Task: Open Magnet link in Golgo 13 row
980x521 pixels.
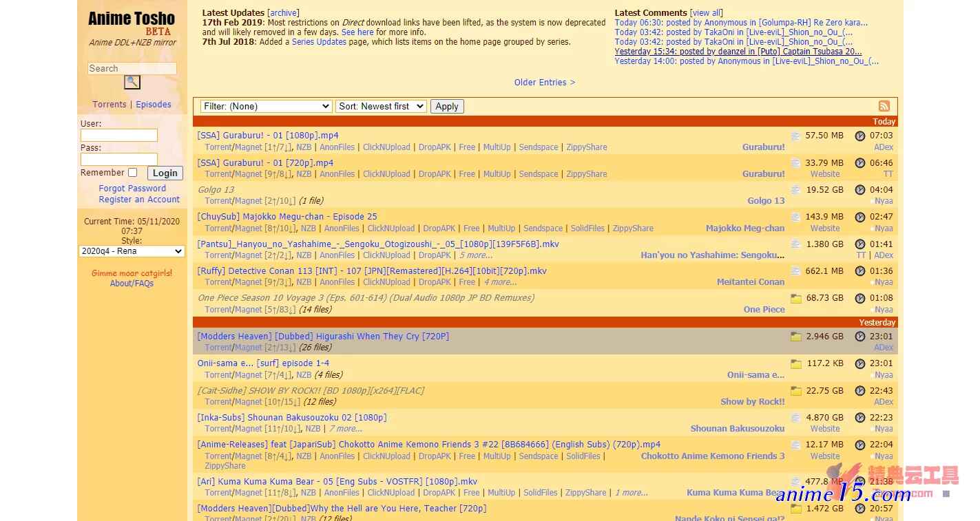Action: pyautogui.click(x=249, y=201)
